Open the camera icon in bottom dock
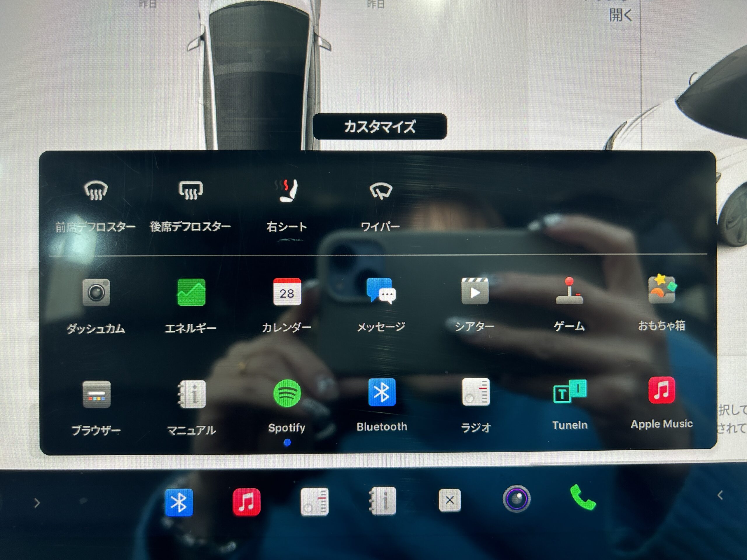This screenshot has width=747, height=560. 516,499
